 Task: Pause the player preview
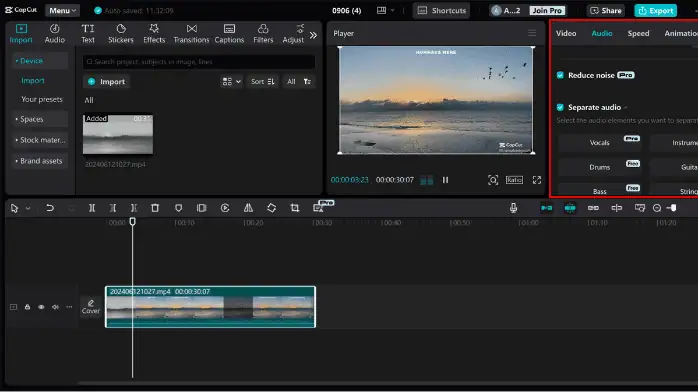(x=445, y=180)
